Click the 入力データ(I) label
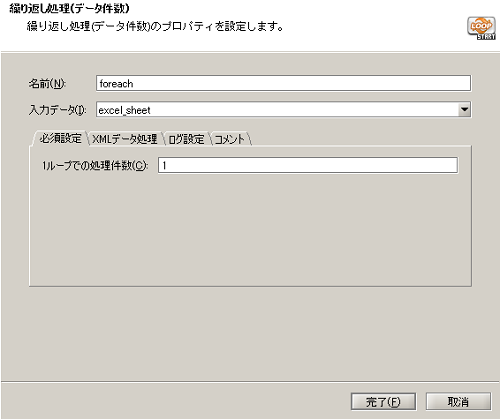Viewport: 500px width, 419px height. (x=58, y=110)
